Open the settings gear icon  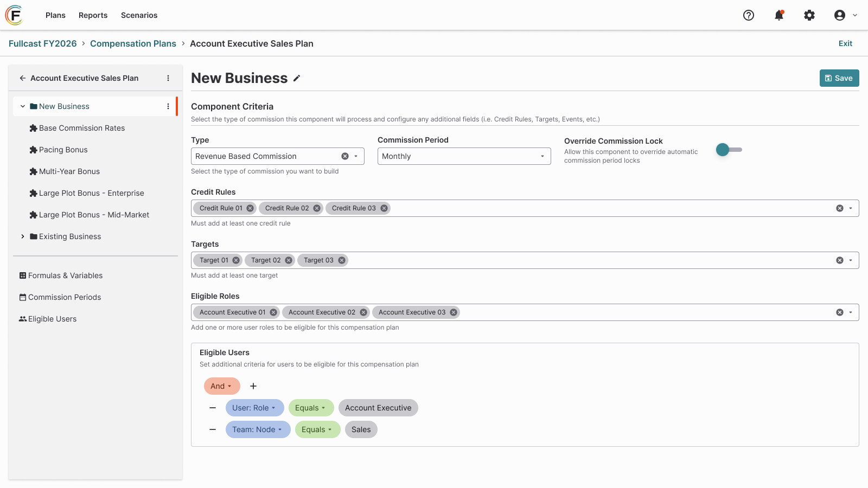[809, 15]
